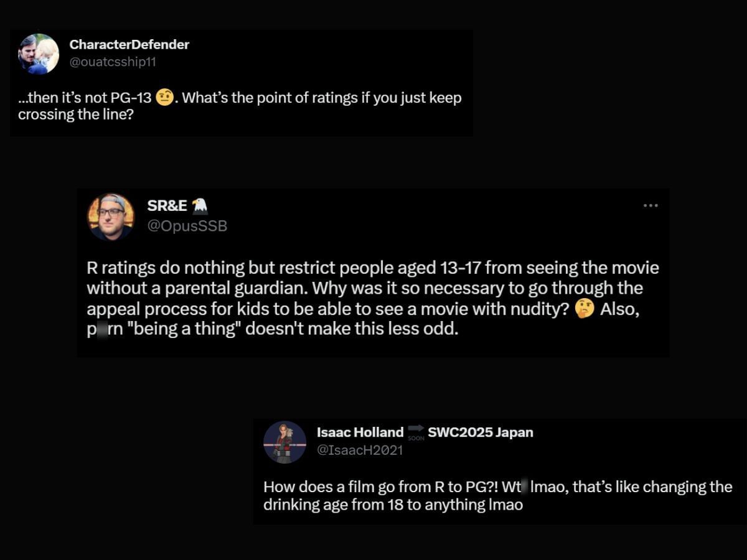Click the "SWC2025 Japan" name text

pyautogui.click(x=480, y=432)
